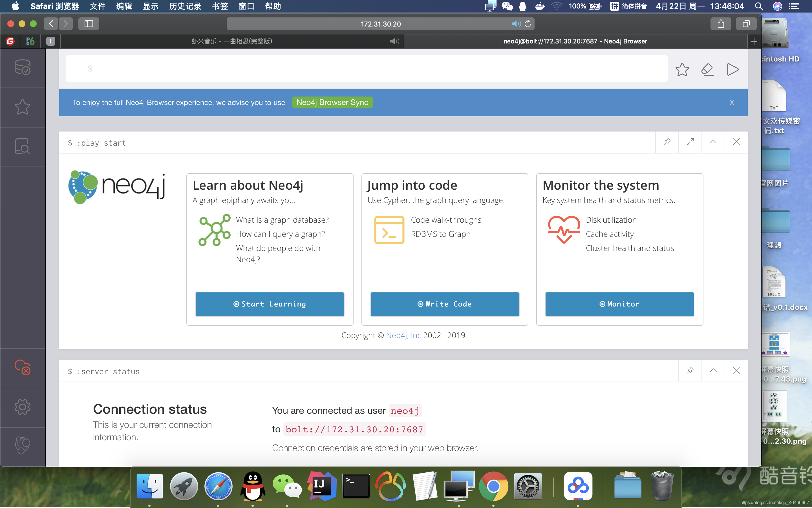Viewport: 812px width, 508px height.
Task: Toggle the Safari sidebar
Action: coord(89,24)
